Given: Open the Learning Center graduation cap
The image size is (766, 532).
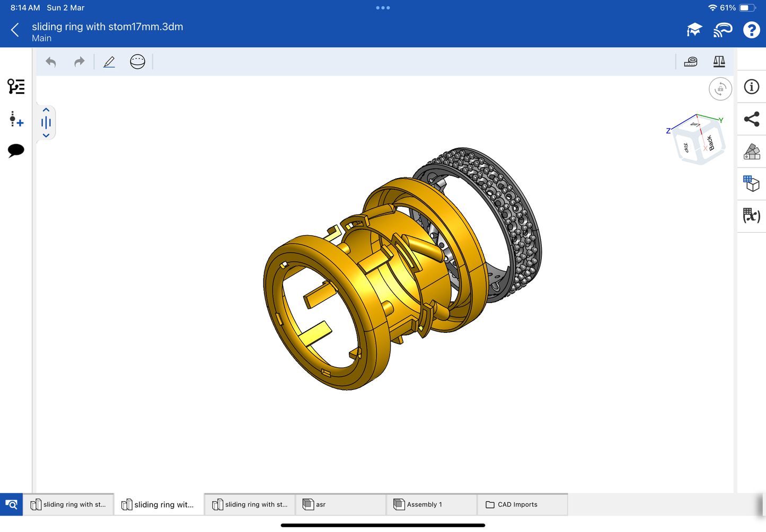Looking at the screenshot, I should 694,30.
